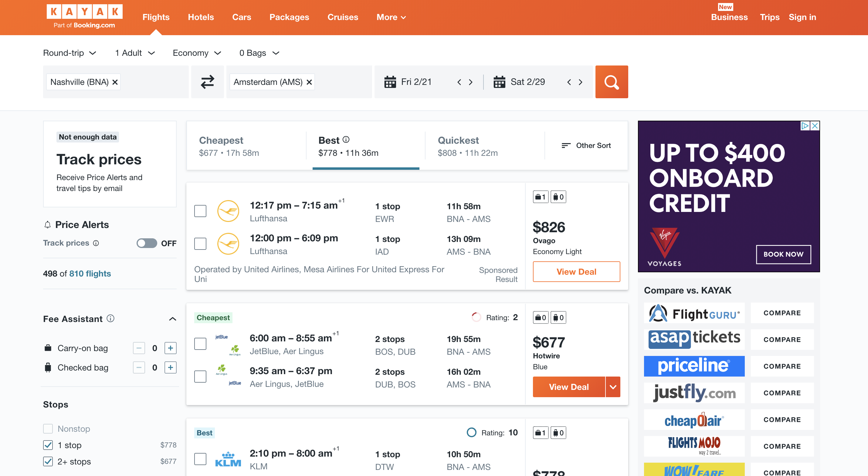Click Fee Assistant info icon
Screen dimensions: 868x476
tap(110, 318)
